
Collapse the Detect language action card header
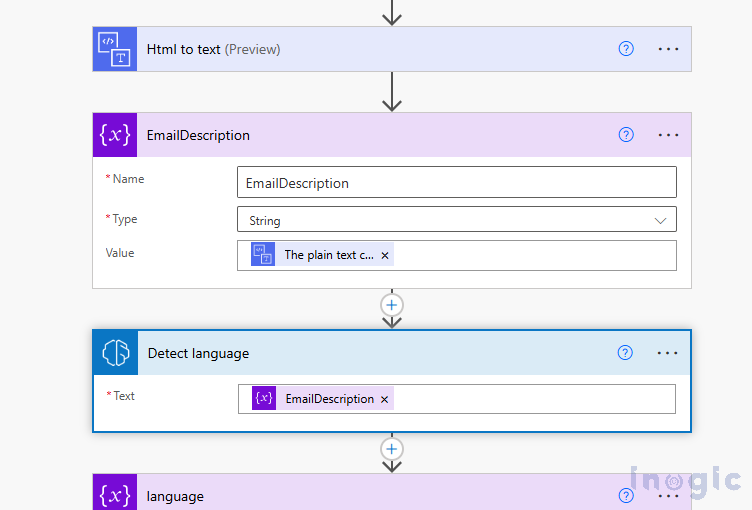tap(391, 353)
